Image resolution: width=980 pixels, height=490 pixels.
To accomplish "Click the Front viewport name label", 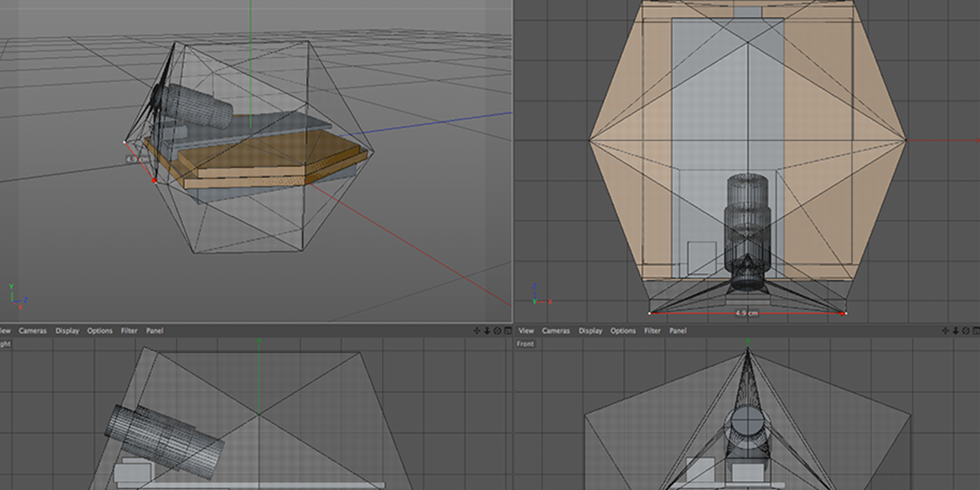I will click(525, 344).
